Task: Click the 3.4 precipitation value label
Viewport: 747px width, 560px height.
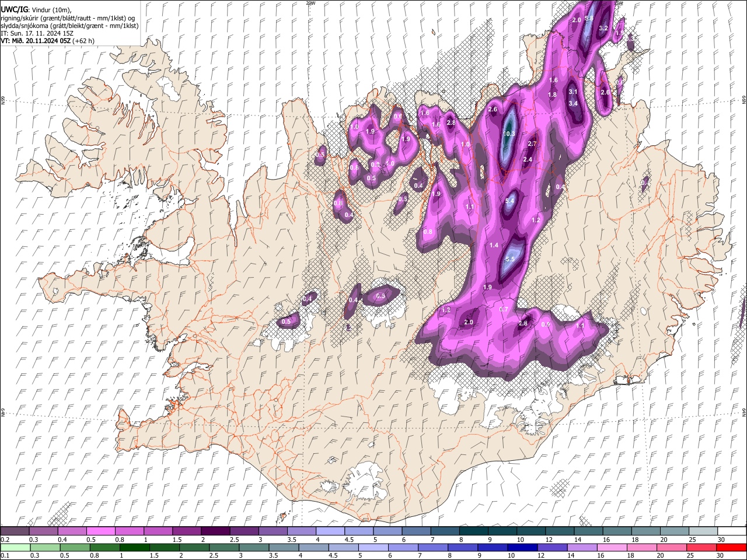Action: click(573, 103)
